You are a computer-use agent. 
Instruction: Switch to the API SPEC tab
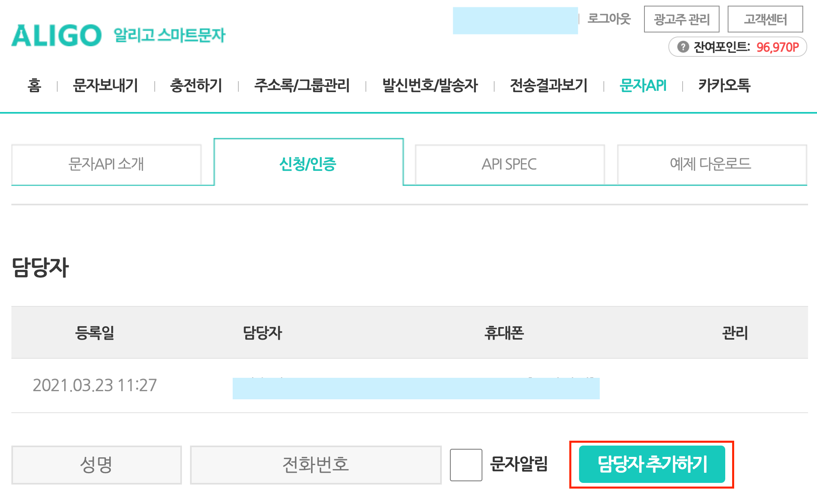[x=509, y=164]
